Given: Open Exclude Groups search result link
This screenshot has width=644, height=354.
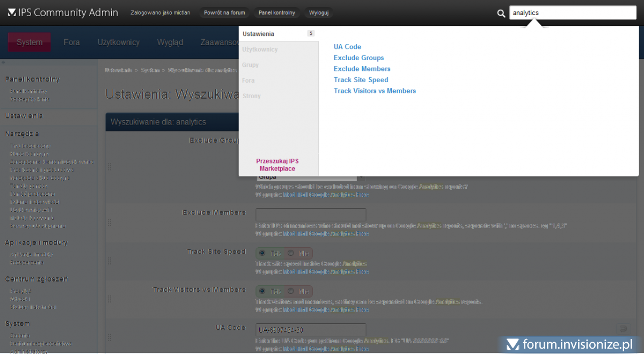Looking at the screenshot, I should pyautogui.click(x=358, y=58).
